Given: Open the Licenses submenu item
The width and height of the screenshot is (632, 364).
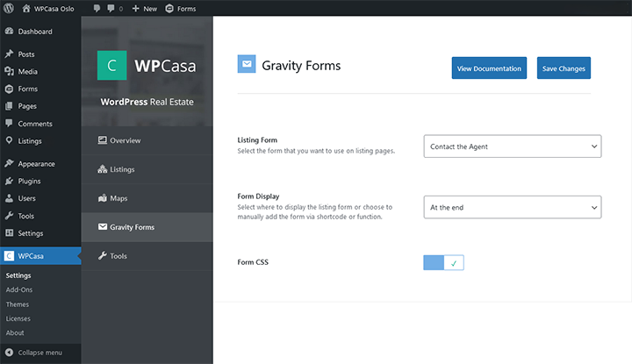Looking at the screenshot, I should (18, 318).
